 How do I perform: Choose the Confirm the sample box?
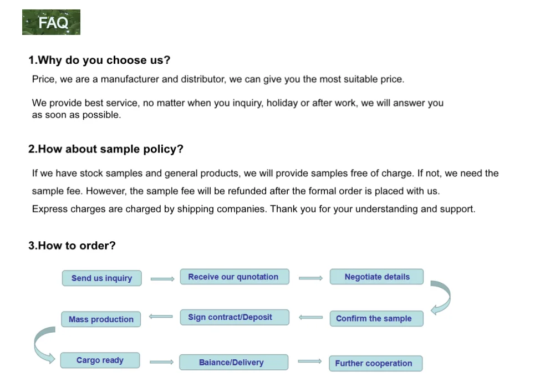tap(375, 318)
